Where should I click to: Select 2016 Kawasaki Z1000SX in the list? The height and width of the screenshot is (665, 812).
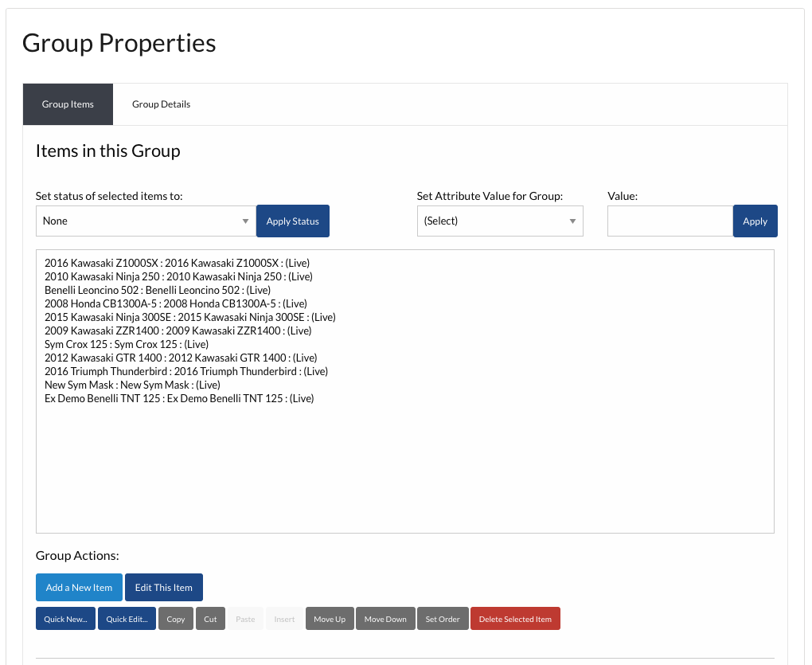(177, 263)
